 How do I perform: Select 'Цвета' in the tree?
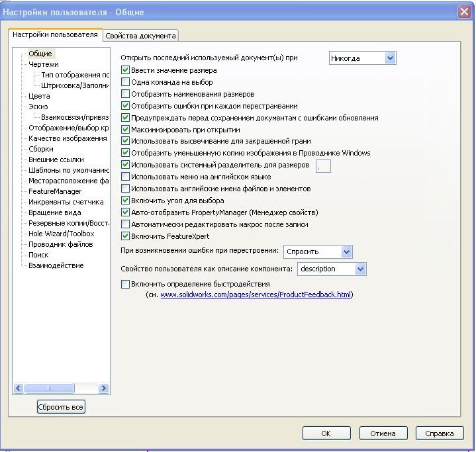click(39, 96)
